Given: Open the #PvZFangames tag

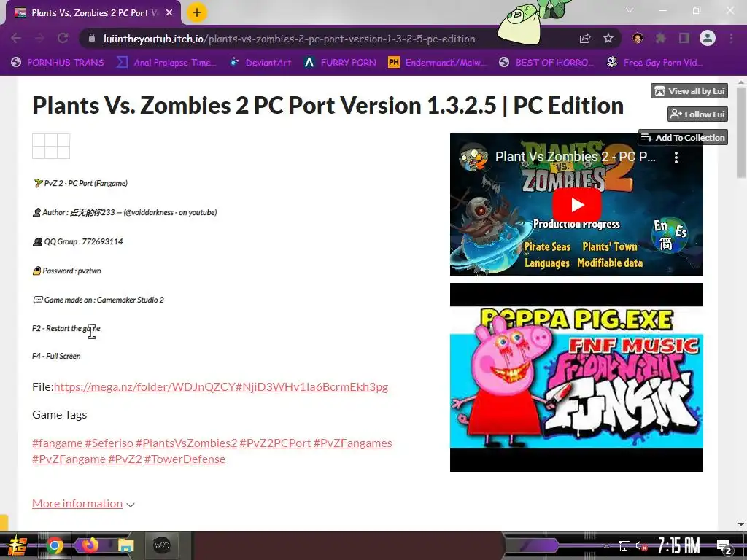Looking at the screenshot, I should pos(353,443).
